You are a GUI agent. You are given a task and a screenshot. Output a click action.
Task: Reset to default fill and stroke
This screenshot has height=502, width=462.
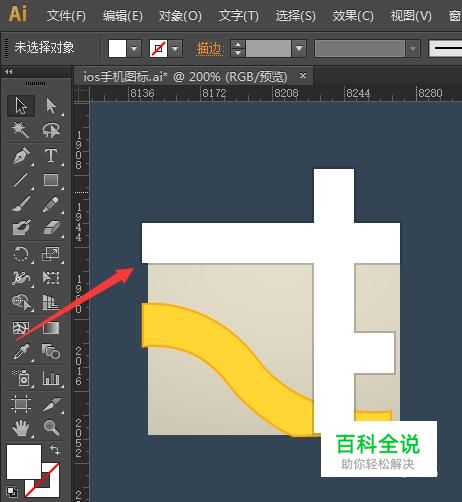pos(12,491)
